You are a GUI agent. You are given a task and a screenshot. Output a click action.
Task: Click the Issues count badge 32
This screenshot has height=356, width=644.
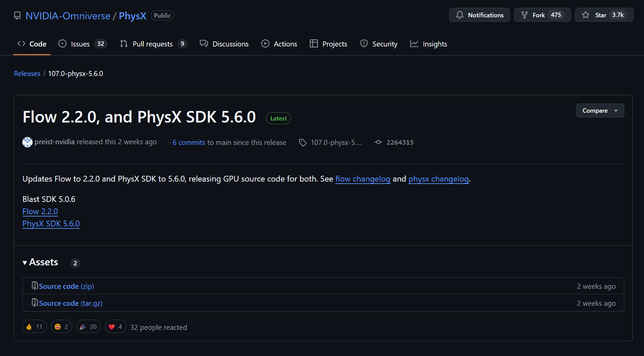(x=101, y=44)
